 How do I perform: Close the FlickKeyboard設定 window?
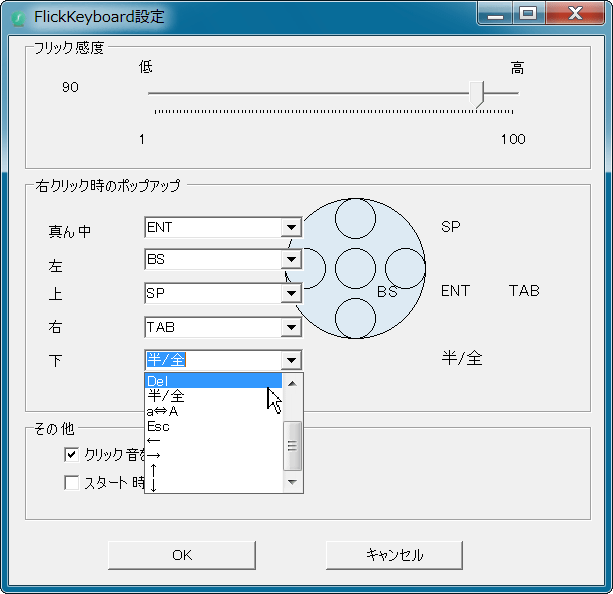point(575,14)
